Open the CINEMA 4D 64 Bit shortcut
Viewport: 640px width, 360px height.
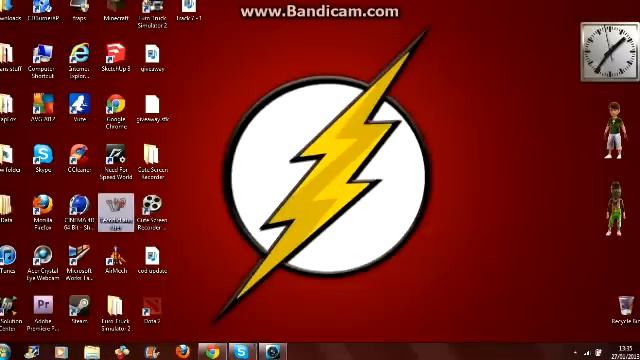(79, 213)
